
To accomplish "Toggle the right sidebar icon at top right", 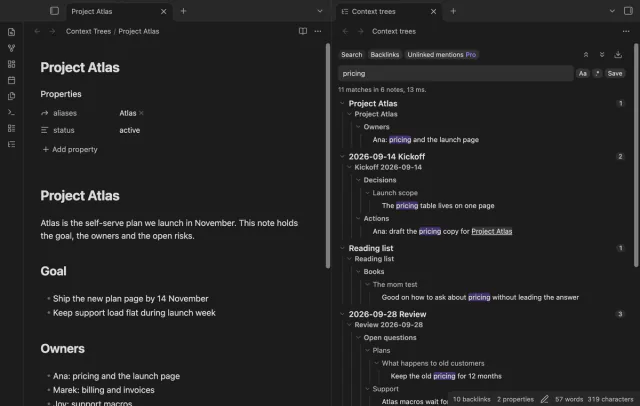I will tap(628, 11).
